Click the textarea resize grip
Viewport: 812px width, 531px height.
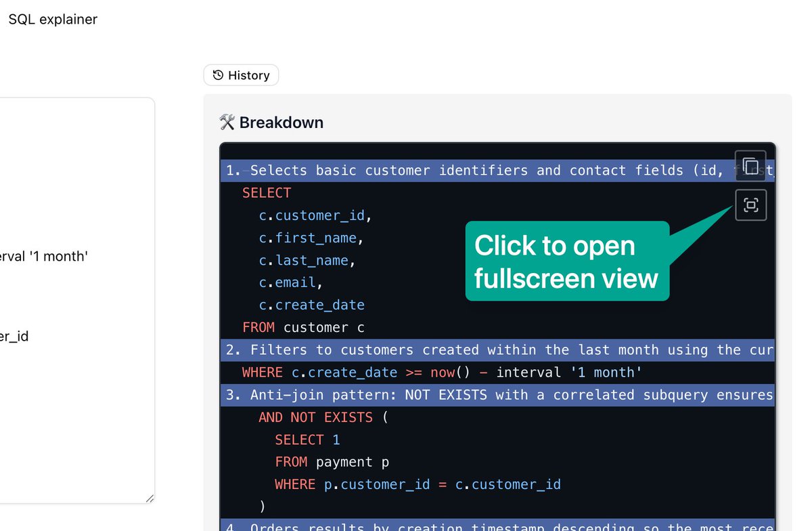click(x=150, y=499)
